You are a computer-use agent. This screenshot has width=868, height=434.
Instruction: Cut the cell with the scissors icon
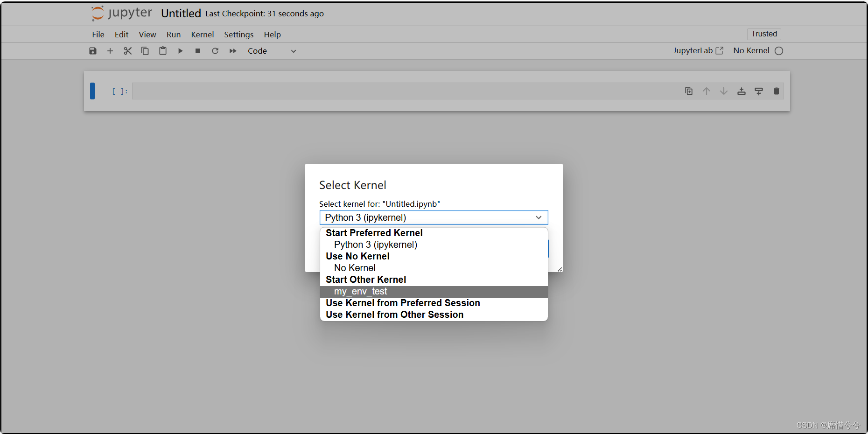128,51
